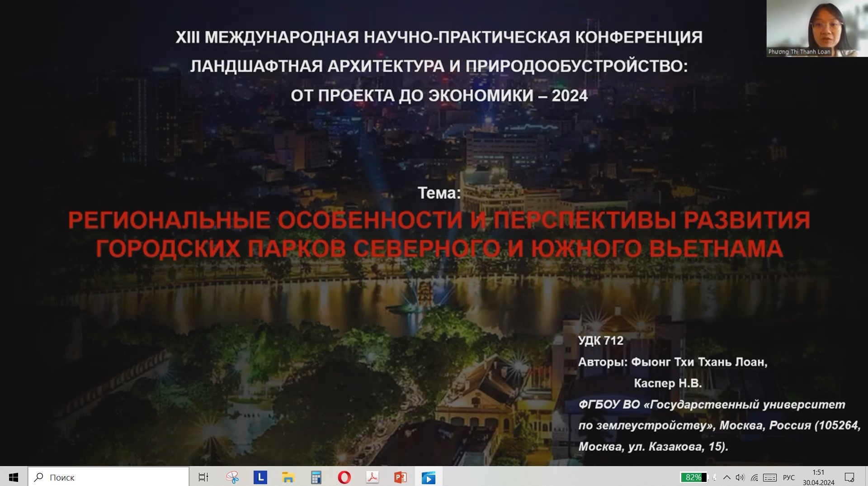868x486 pixels.
Task: Open the active video player taskbar app
Action: [x=428, y=477]
